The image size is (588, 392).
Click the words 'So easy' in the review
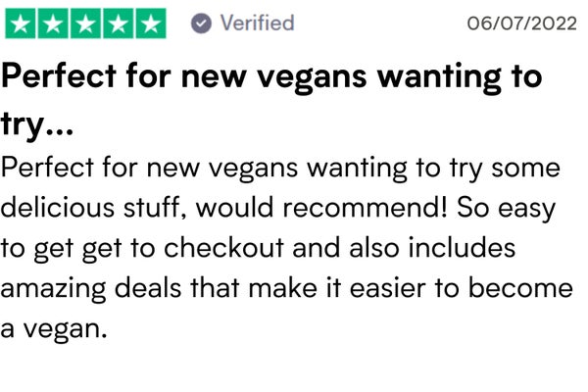click(x=506, y=209)
